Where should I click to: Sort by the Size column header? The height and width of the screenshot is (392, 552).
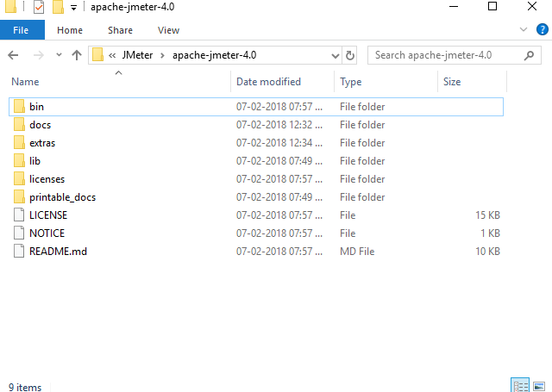click(472, 82)
